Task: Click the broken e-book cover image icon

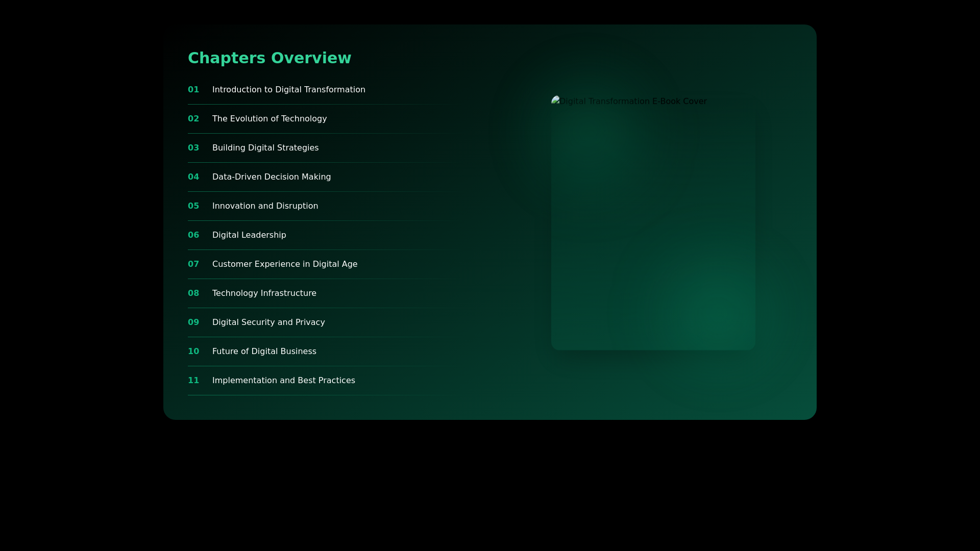Action: point(555,101)
